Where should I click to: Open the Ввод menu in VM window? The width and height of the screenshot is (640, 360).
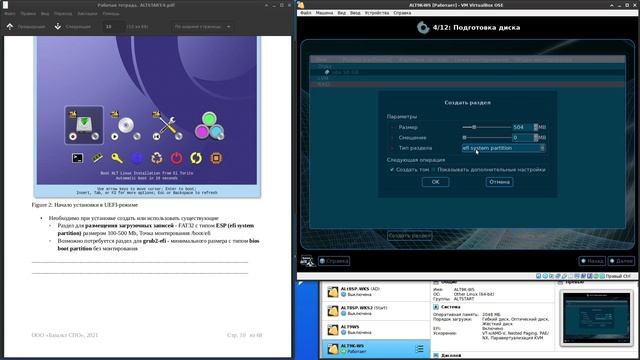[x=355, y=13]
